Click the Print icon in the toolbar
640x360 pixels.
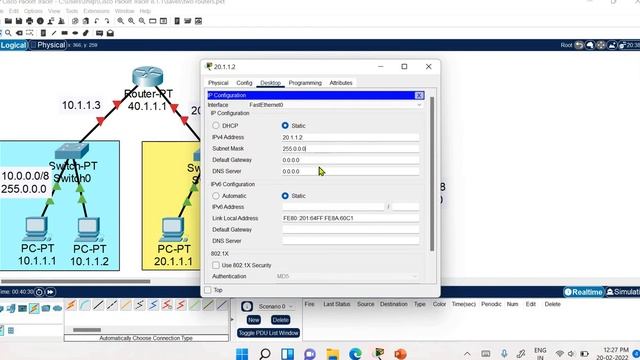pyautogui.click(x=29, y=21)
